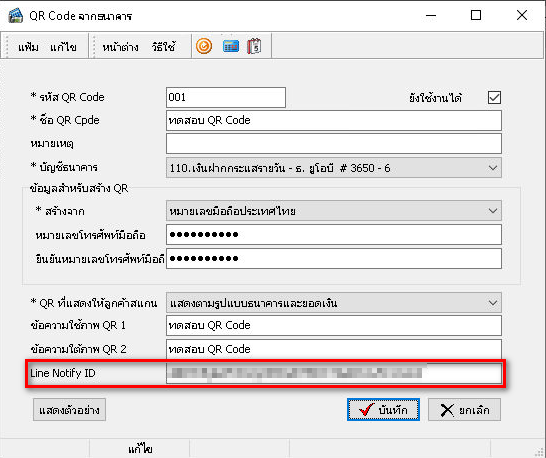Open the หน้าต่าง menu
Viewport: 546px width, 458px height.
120,47
